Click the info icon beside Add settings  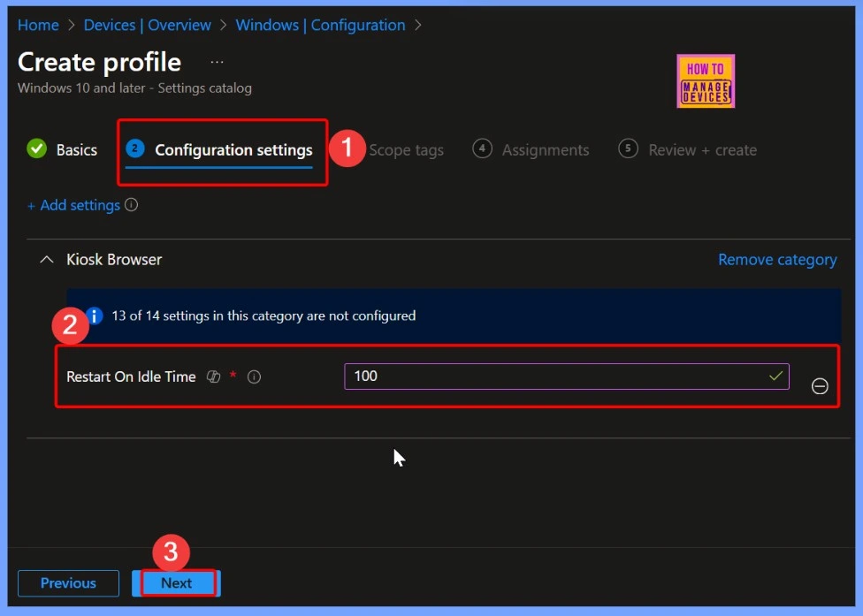[132, 205]
